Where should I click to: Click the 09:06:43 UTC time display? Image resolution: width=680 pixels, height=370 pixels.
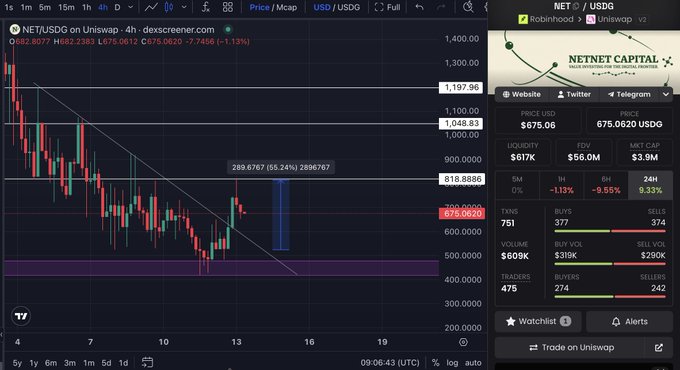(390, 363)
